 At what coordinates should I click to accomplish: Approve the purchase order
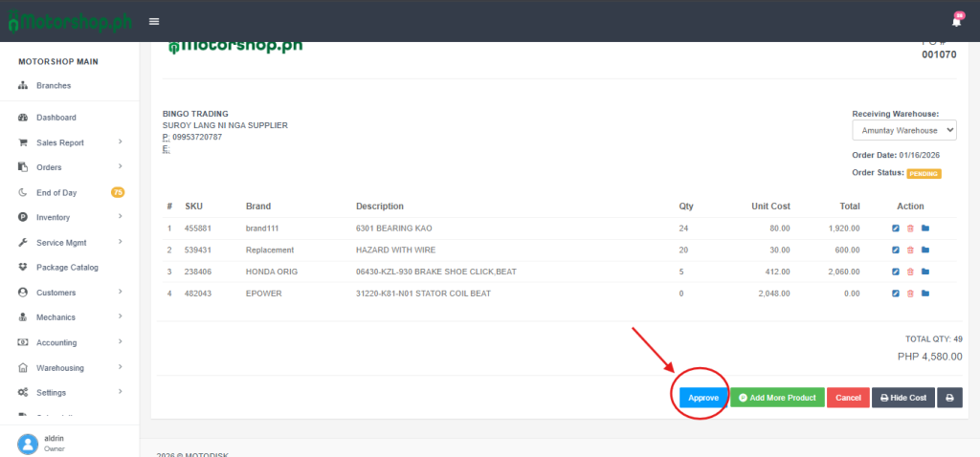702,398
